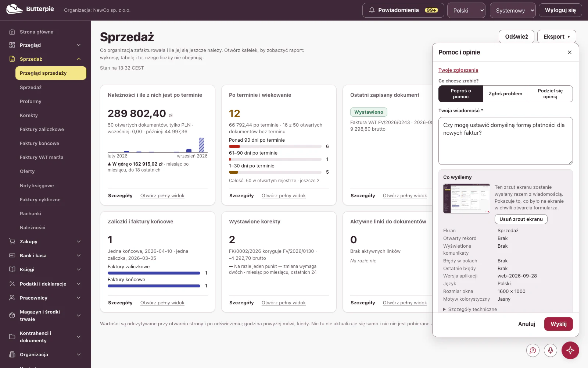Click the Magazyn i środki trwałe box icon

tap(12, 315)
